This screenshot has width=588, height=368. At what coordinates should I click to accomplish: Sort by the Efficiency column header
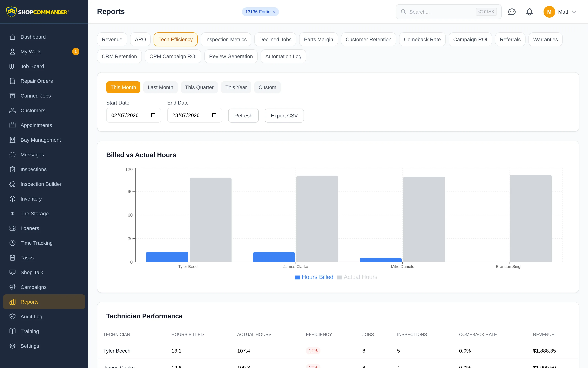(x=319, y=334)
